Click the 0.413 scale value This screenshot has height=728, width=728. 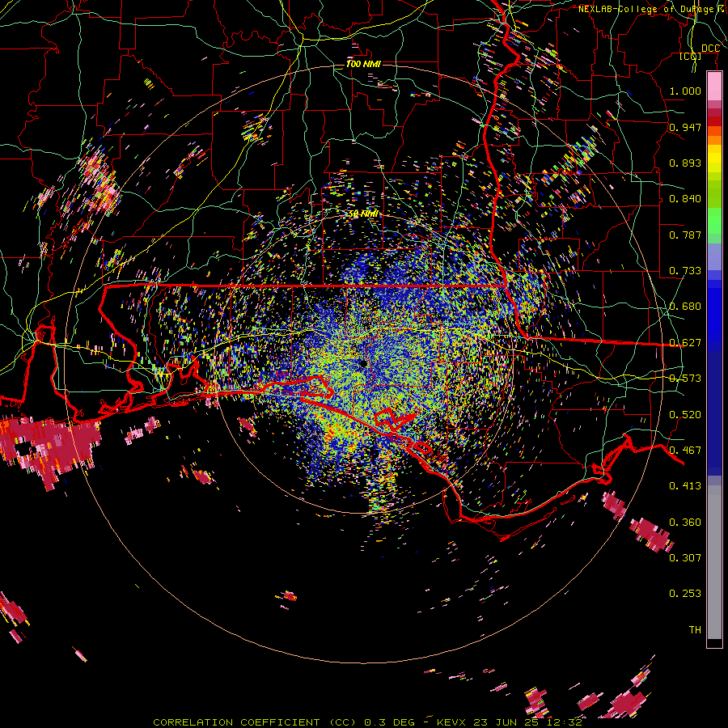pos(685,486)
